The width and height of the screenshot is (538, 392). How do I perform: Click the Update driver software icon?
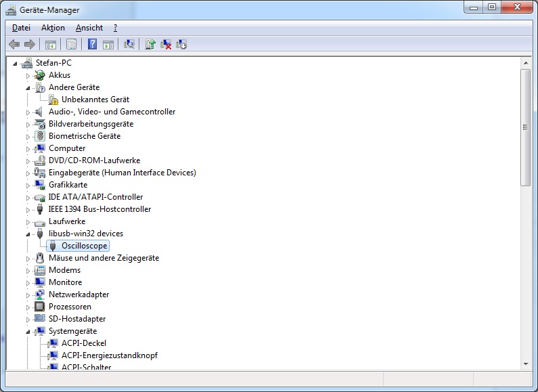point(150,44)
